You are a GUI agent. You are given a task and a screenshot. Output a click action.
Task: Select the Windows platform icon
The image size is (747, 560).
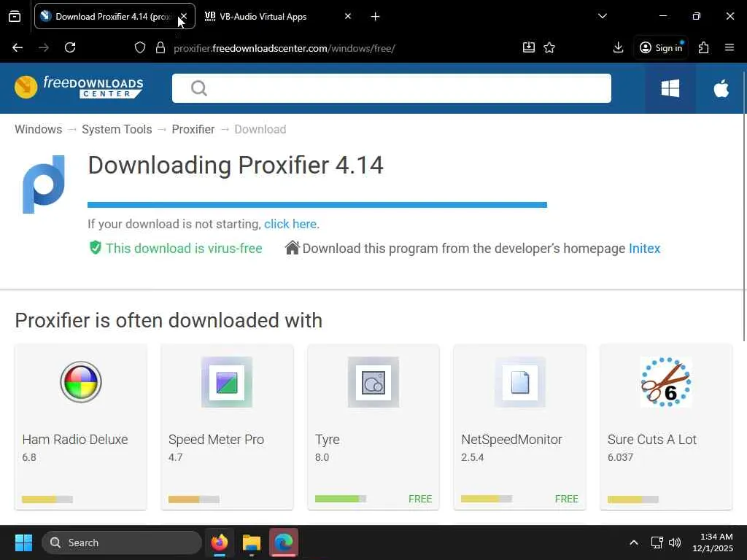coord(670,88)
